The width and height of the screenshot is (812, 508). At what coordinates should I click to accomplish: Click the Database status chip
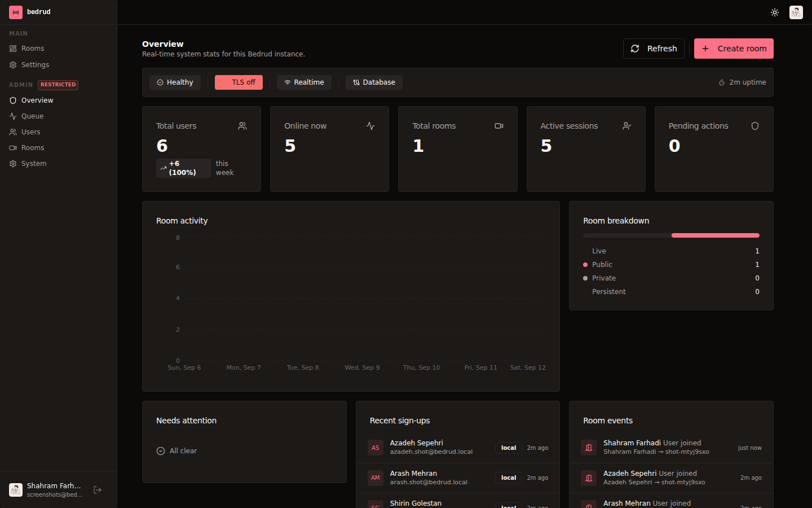click(374, 82)
